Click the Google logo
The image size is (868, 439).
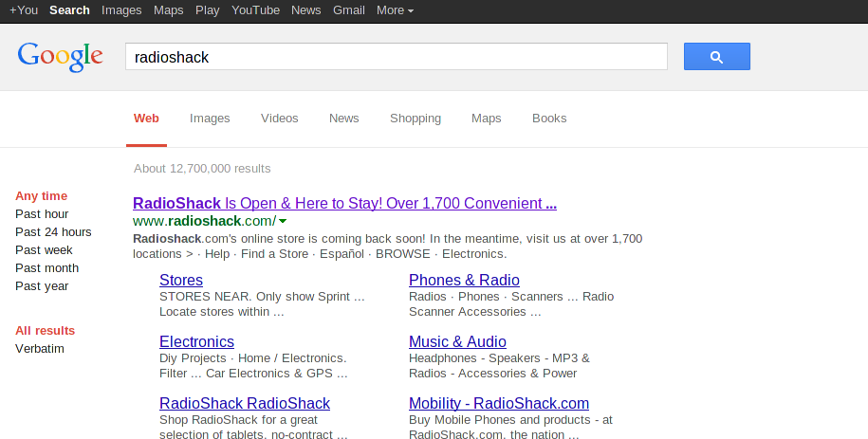point(60,56)
